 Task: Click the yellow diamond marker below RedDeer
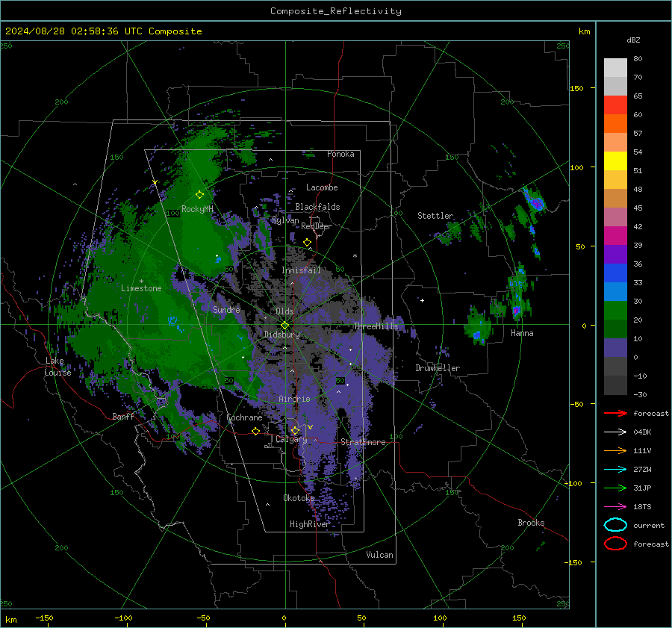pos(308,243)
